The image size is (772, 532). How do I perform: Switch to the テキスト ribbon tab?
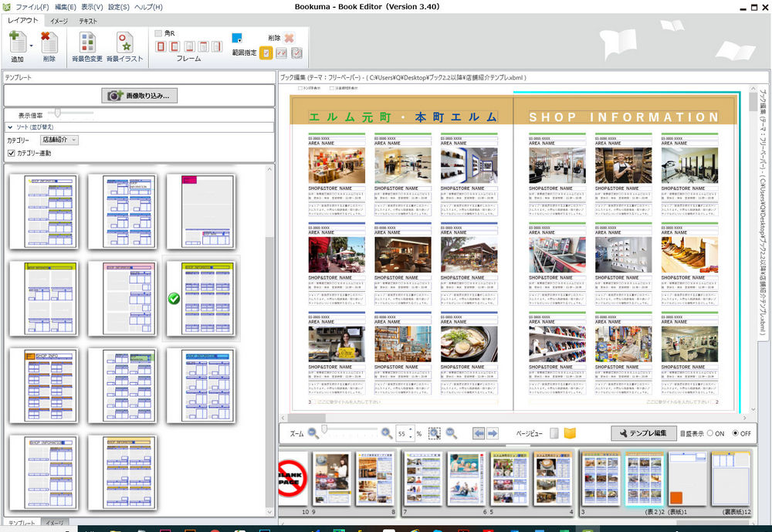tap(88, 21)
